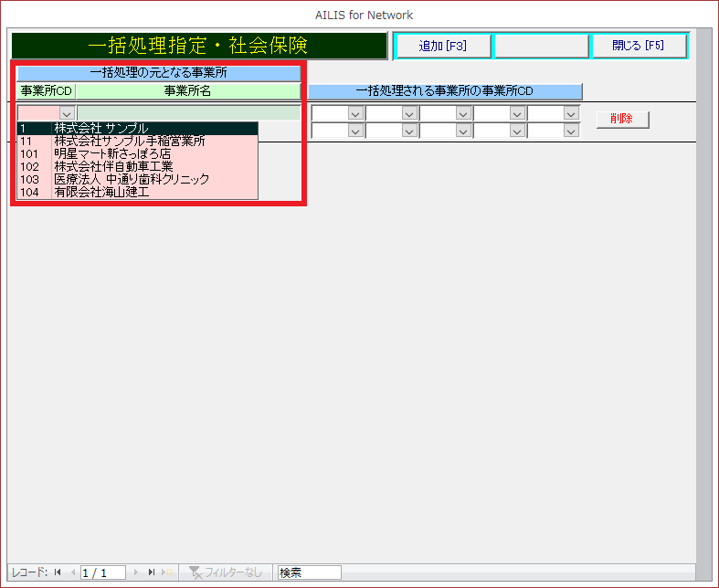Viewport: 719px width, 588px height.
Task: Click the red 削除 button
Action: [x=622, y=120]
